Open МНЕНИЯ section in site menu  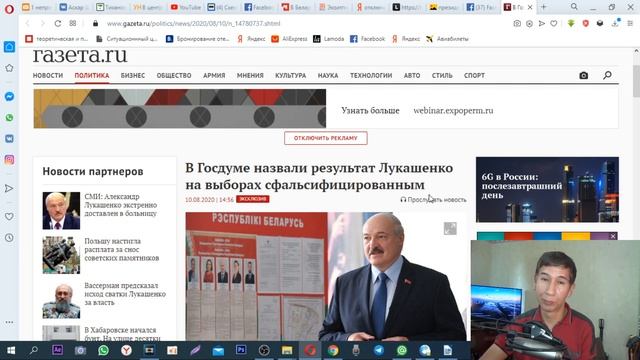(x=250, y=76)
